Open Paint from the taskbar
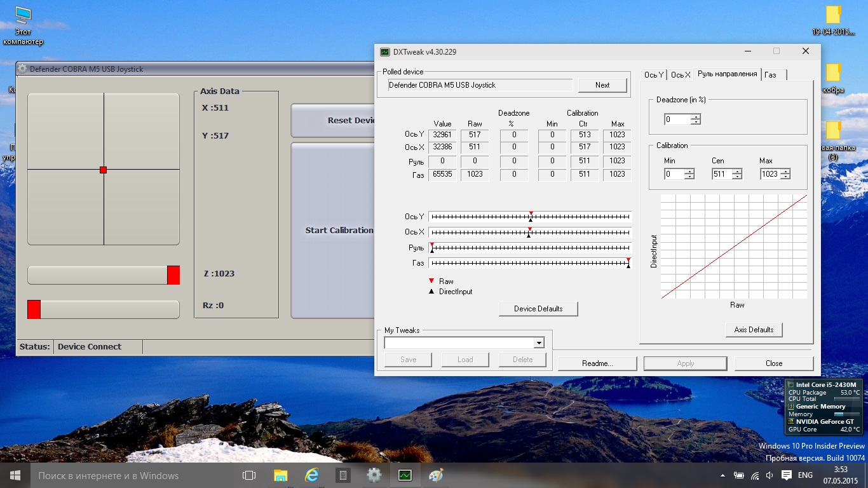Image resolution: width=868 pixels, height=488 pixels. 436,475
